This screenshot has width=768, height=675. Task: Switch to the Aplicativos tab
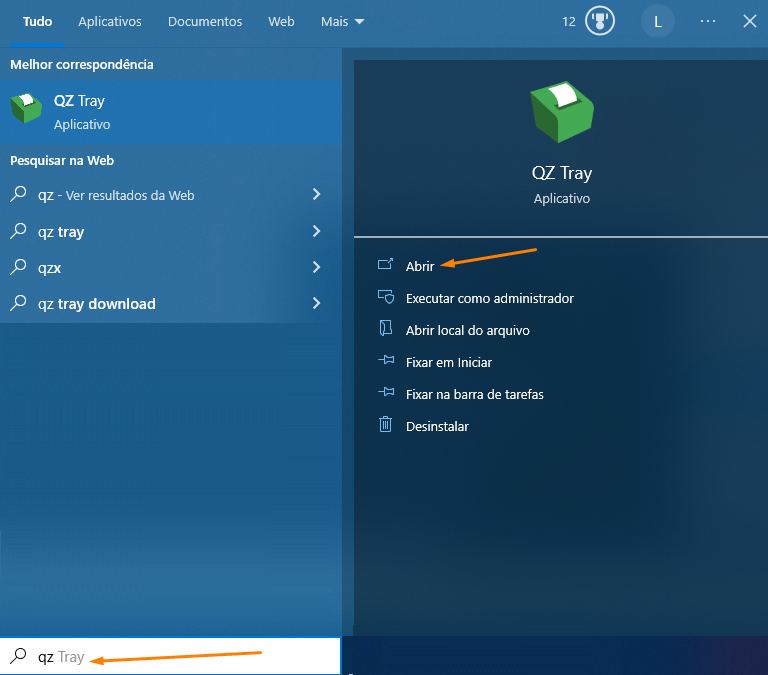[110, 22]
